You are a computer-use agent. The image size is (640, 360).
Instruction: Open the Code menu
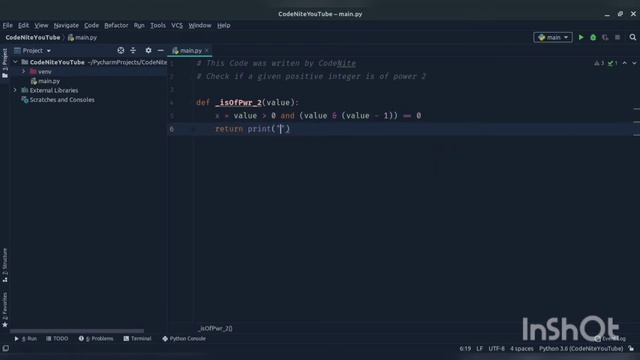click(x=91, y=25)
